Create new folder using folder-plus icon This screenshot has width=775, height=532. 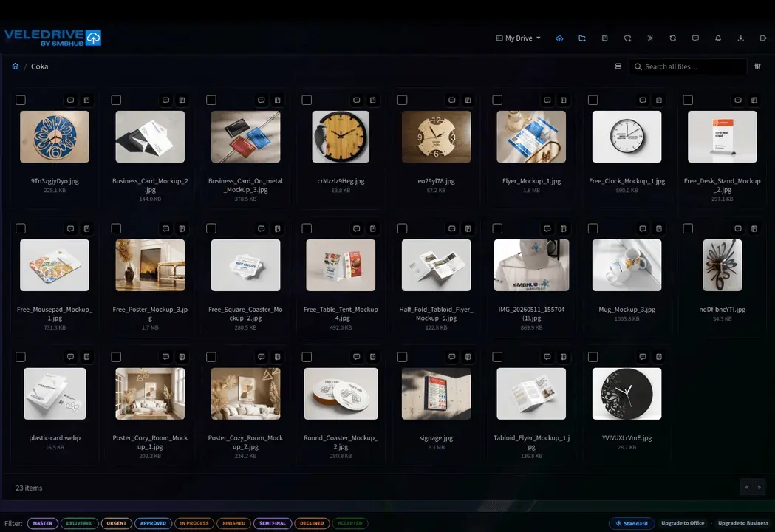coord(582,38)
